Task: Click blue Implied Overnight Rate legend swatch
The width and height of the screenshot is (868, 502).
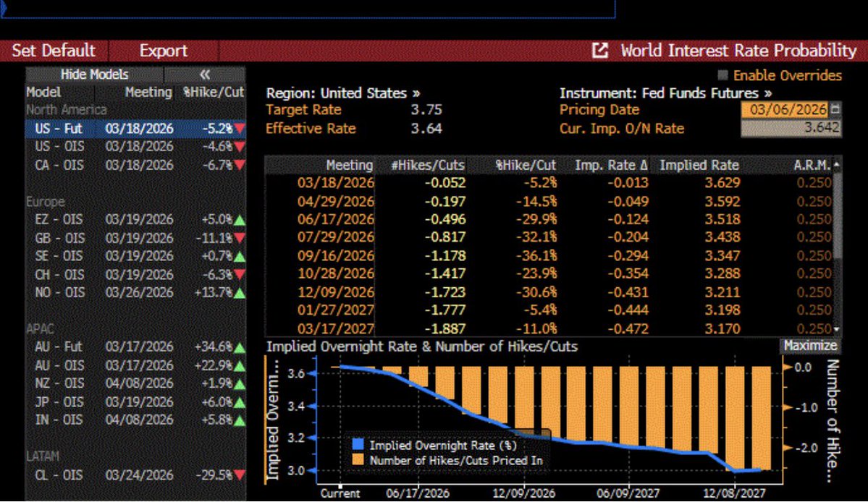Action: tap(358, 446)
